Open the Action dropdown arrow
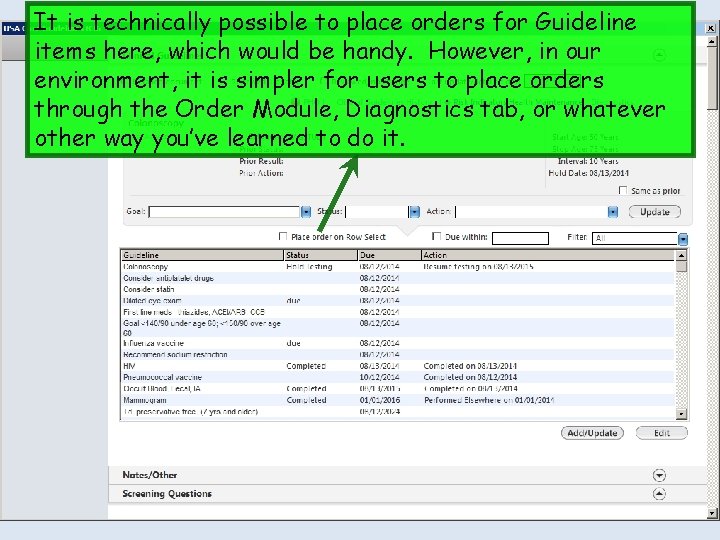This screenshot has height=540, width=720. point(613,212)
